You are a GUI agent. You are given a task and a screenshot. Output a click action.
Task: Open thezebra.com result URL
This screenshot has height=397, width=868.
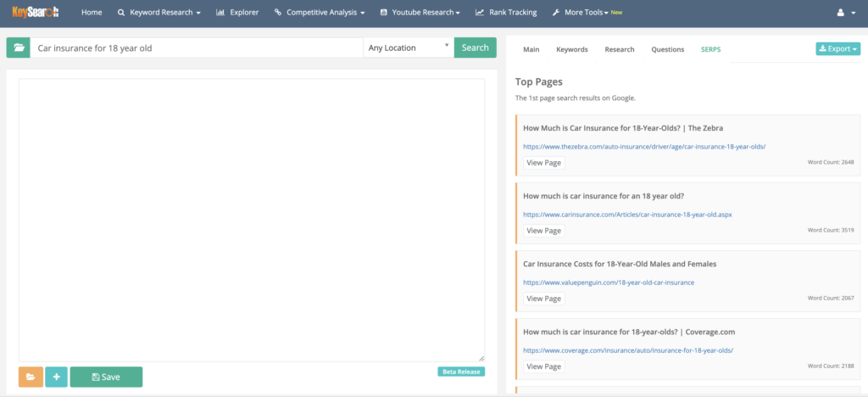tap(644, 147)
